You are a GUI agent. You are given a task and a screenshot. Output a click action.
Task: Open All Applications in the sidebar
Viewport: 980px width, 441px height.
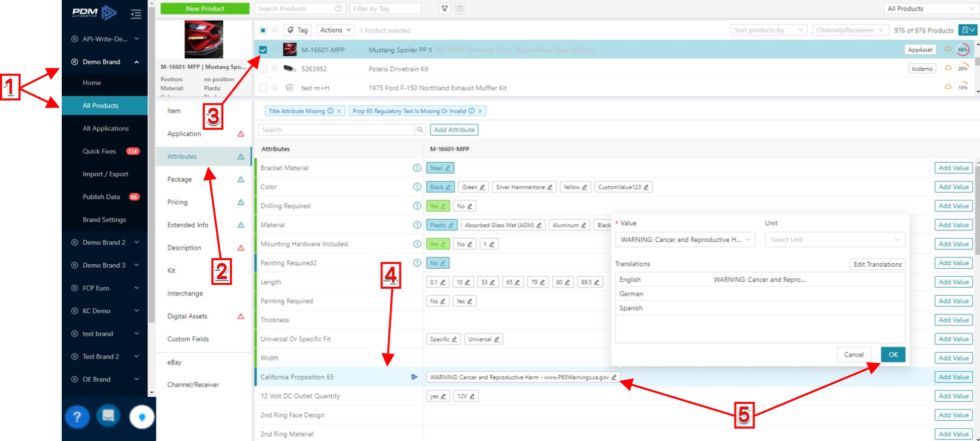(x=105, y=129)
